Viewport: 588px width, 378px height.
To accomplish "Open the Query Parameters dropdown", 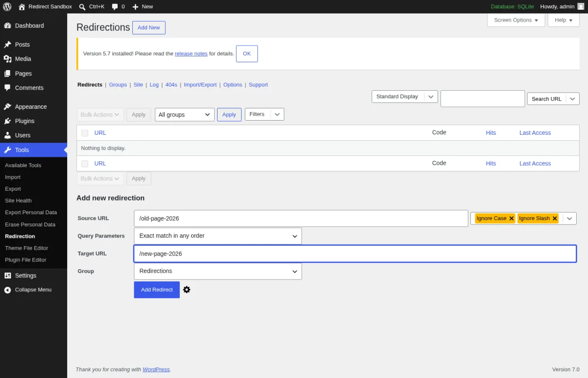I will [x=218, y=236].
